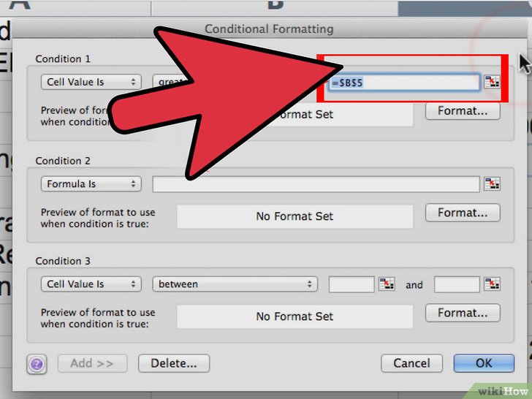Open Condition 2 'Formula Is' dropdown
This screenshot has width=532, height=399.
[91, 184]
